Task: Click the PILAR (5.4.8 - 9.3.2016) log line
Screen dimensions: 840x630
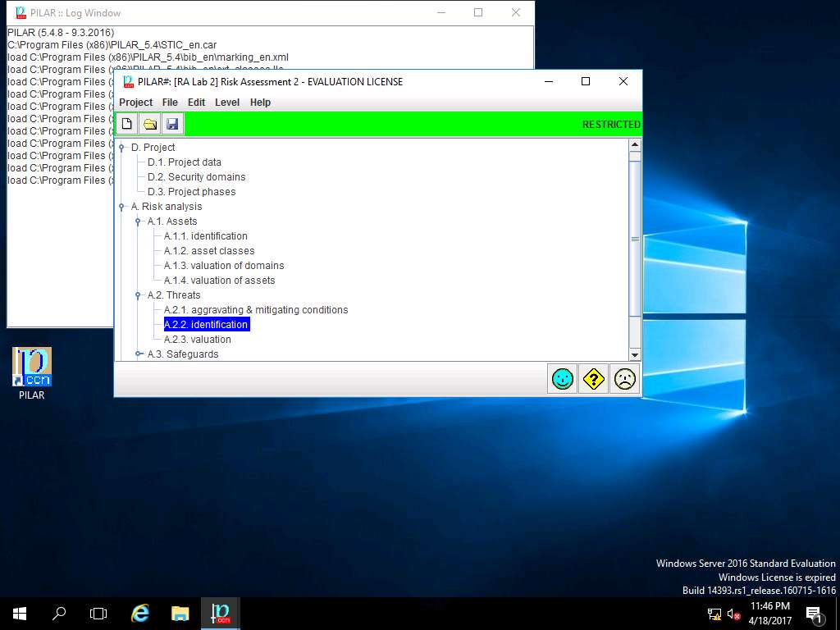Action: [61, 33]
